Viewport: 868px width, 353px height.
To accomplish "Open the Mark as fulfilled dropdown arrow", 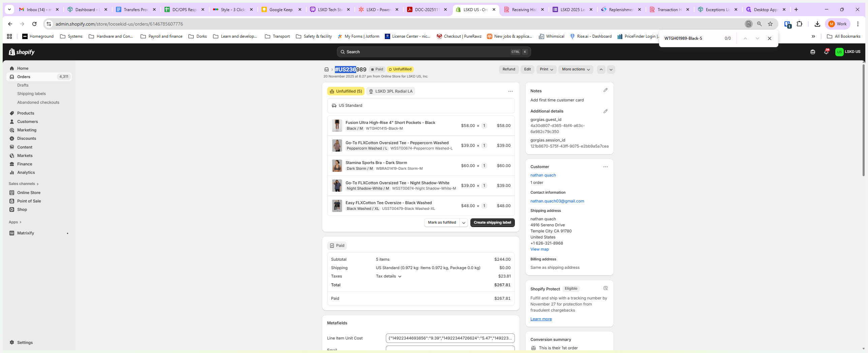I will pos(463,223).
